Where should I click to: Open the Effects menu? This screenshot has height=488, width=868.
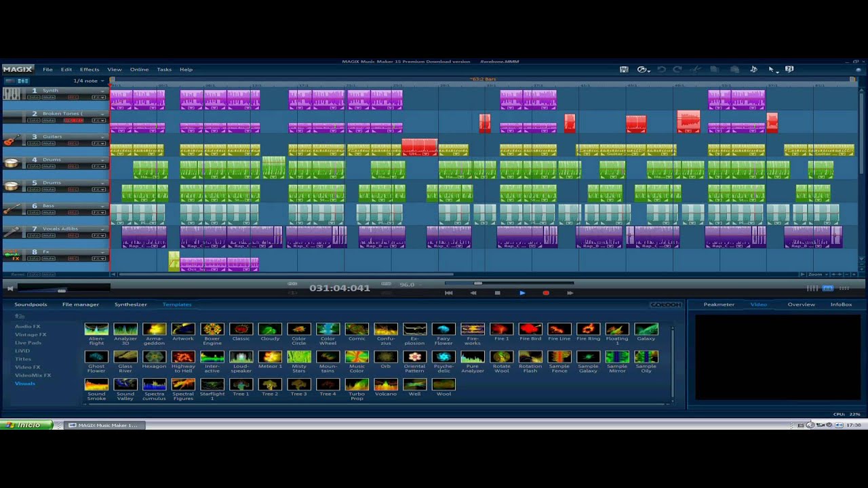[90, 69]
